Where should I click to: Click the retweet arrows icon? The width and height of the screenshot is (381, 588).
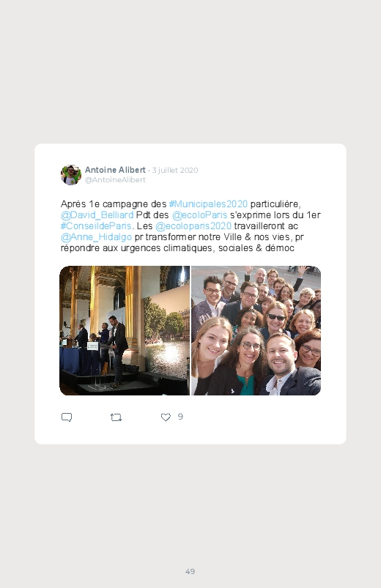coord(116,417)
